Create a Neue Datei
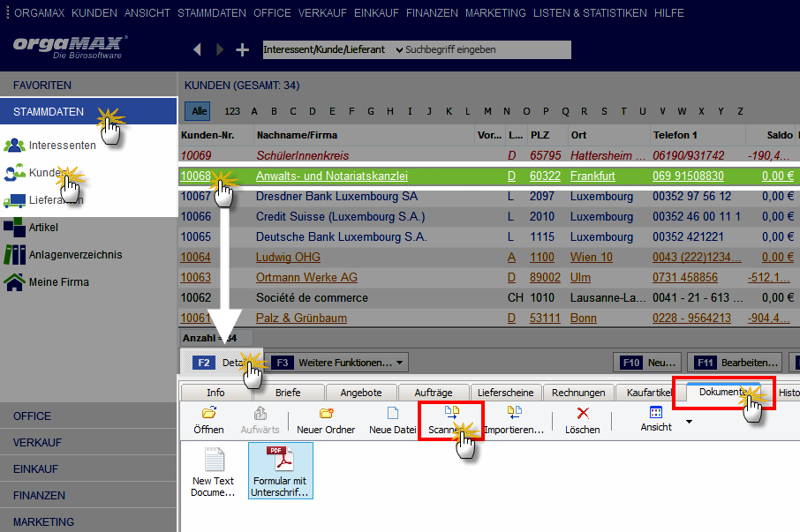This screenshot has height=532, width=800. click(x=392, y=421)
